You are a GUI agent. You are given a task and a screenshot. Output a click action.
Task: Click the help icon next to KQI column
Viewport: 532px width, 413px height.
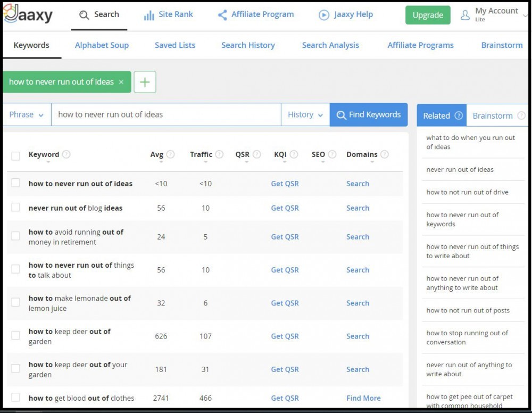(294, 154)
